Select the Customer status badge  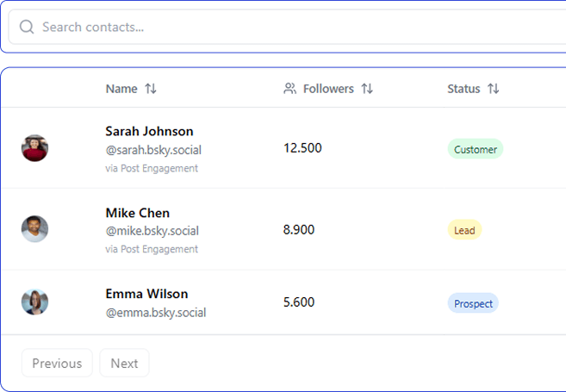pos(476,149)
